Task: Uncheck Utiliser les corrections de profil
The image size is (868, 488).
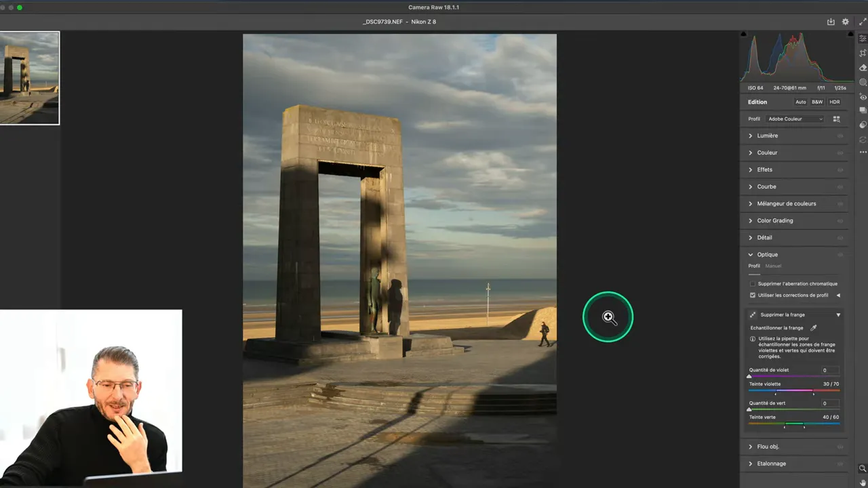Action: pyautogui.click(x=753, y=295)
